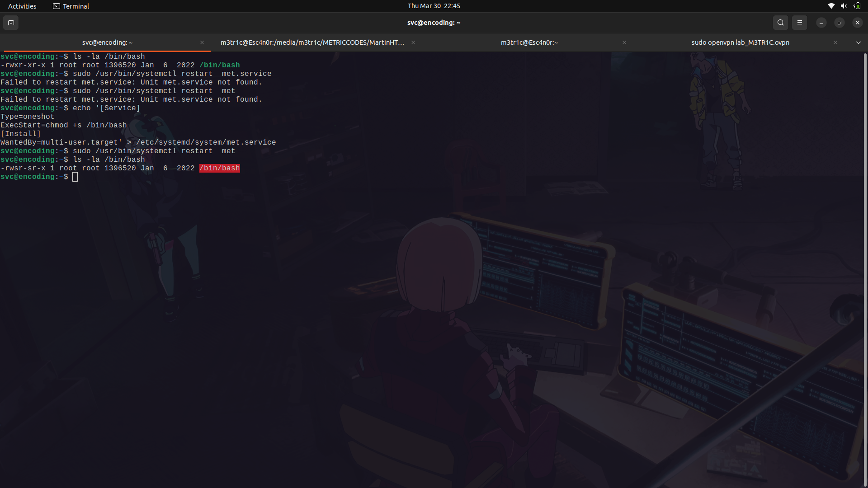
Task: Switch to the sudo openvpn lab_M3TR1C.ovpn tab
Action: click(x=740, y=42)
